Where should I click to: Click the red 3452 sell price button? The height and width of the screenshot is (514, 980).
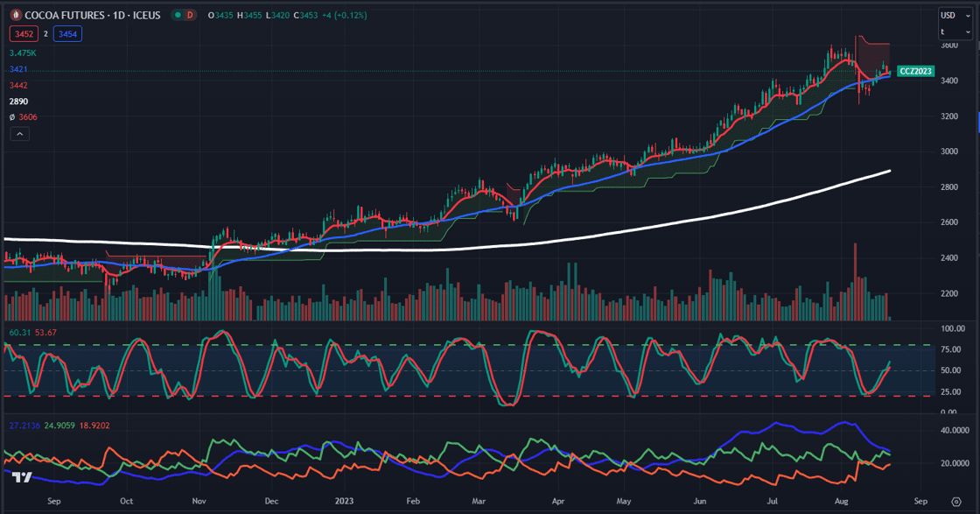pos(24,34)
